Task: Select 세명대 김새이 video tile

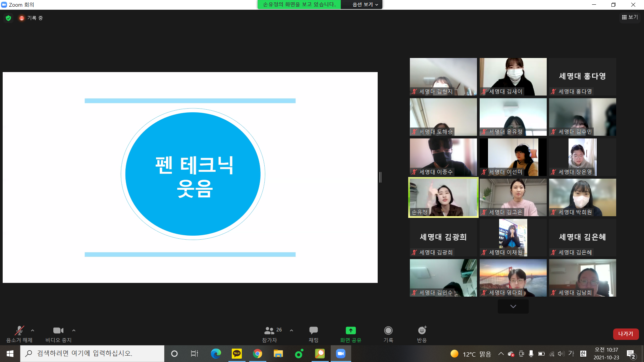Action: [x=513, y=77]
